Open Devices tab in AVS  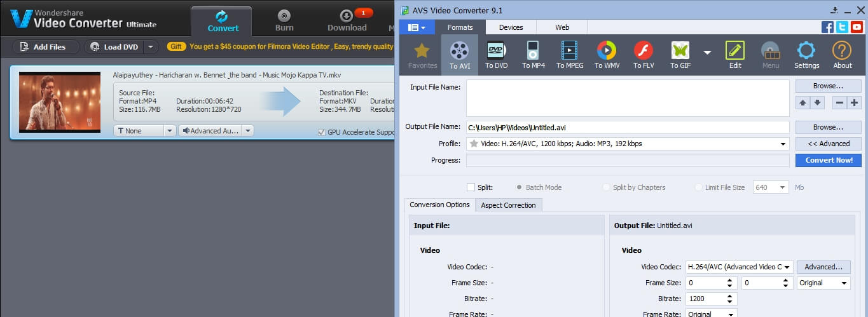511,27
